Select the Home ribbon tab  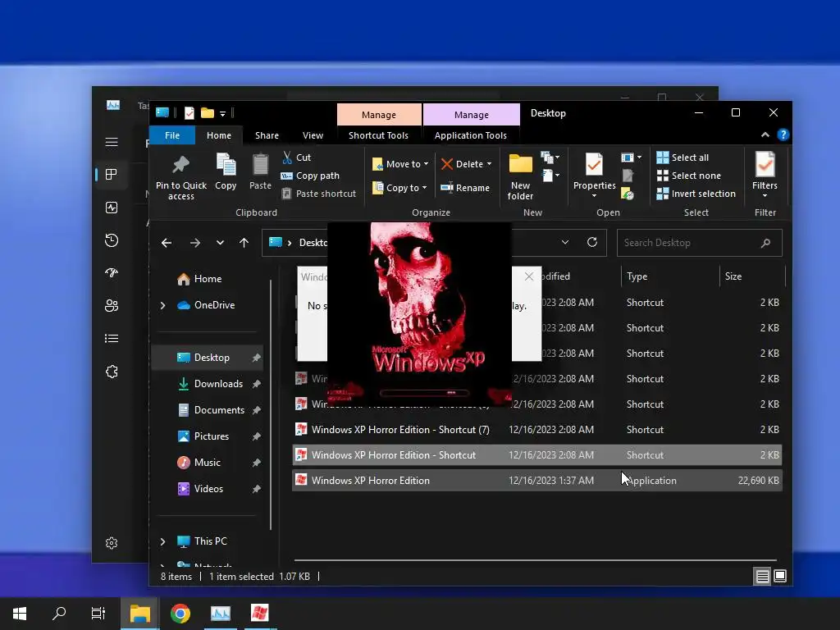click(219, 135)
